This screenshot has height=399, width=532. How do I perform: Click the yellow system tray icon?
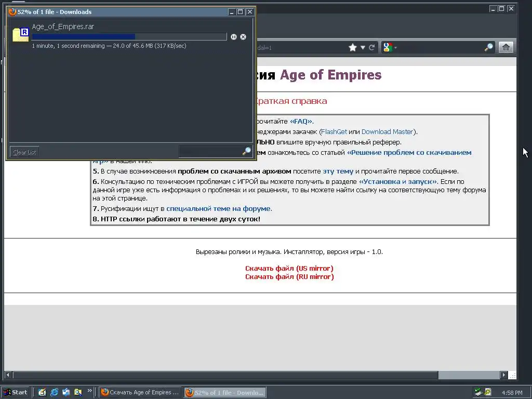click(x=487, y=392)
